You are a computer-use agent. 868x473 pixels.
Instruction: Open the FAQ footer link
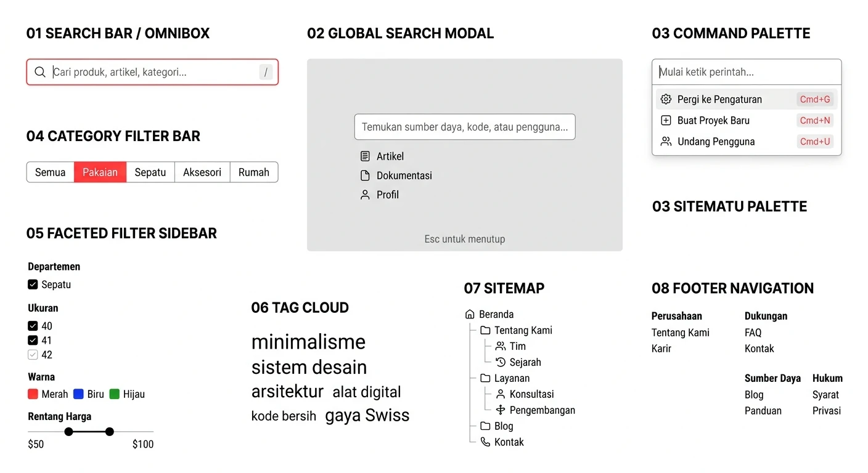753,333
